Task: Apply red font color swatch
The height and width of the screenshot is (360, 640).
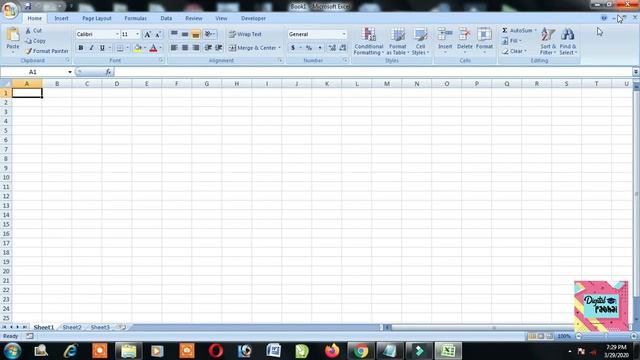Action: pos(153,48)
